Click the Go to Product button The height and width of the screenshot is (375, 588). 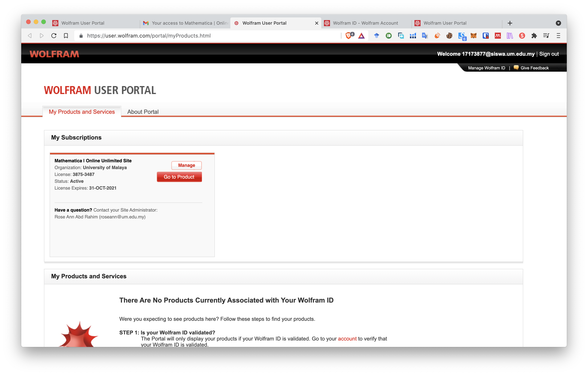tap(180, 176)
